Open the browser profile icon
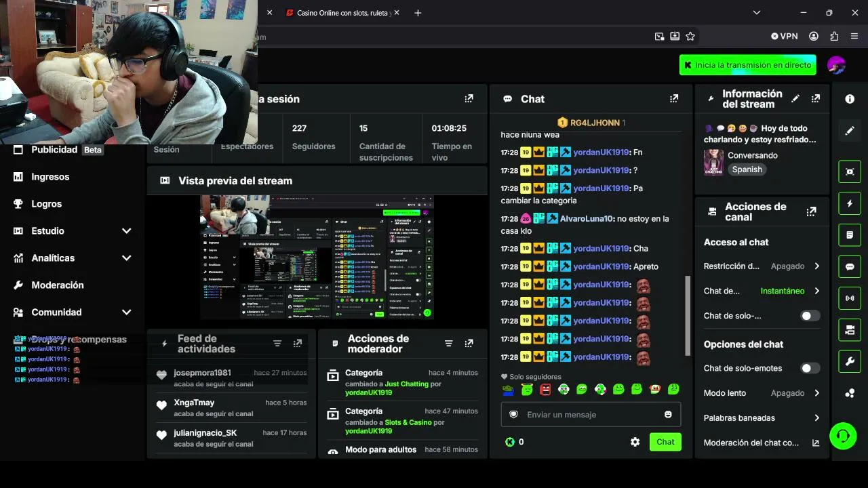This screenshot has width=868, height=488. [x=814, y=37]
